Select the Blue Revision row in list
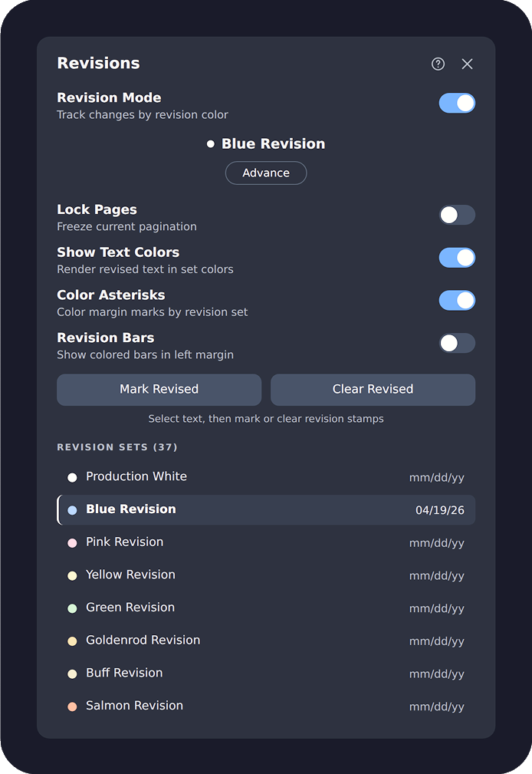 (x=266, y=510)
